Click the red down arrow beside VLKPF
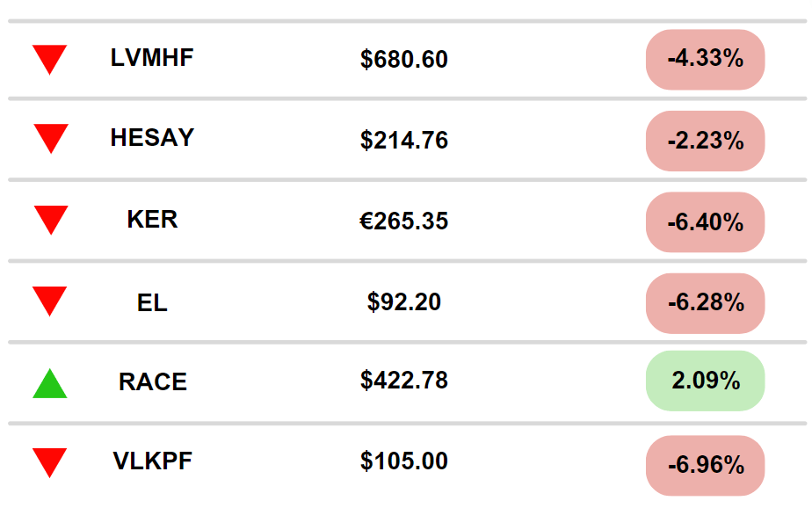 click(50, 462)
